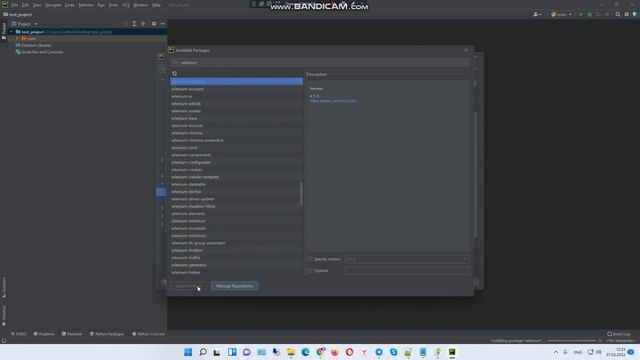The height and width of the screenshot is (360, 640).
Task: Select selenium-base in package list
Action: 236,118
